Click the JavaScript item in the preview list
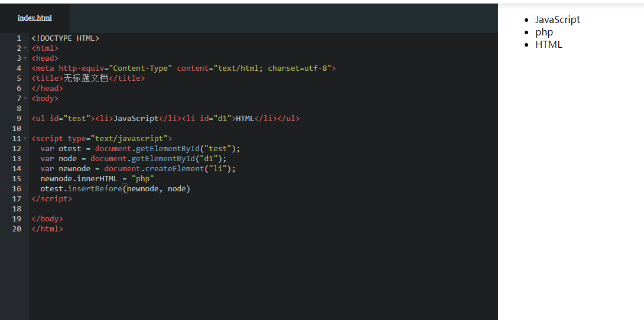This screenshot has height=320, width=644. point(557,19)
